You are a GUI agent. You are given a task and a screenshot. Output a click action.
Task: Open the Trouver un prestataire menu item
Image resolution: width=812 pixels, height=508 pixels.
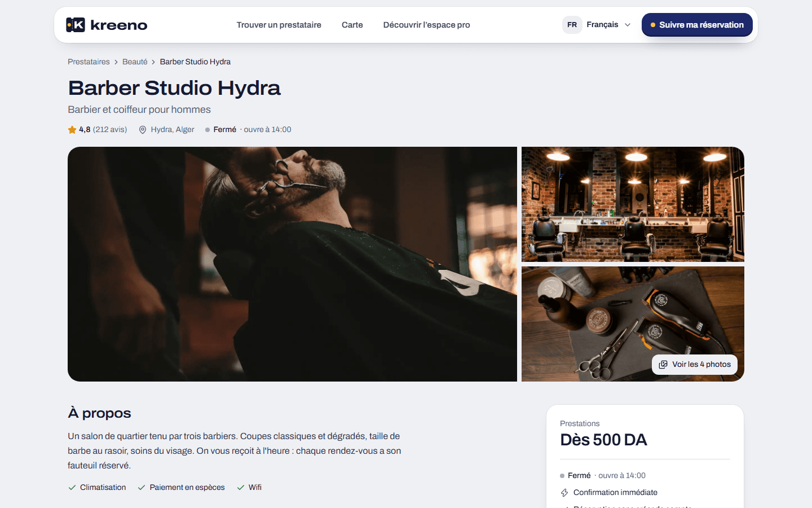(x=279, y=25)
